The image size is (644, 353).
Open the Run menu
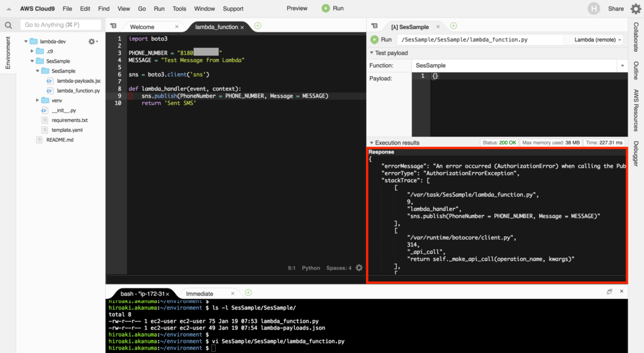click(x=159, y=9)
